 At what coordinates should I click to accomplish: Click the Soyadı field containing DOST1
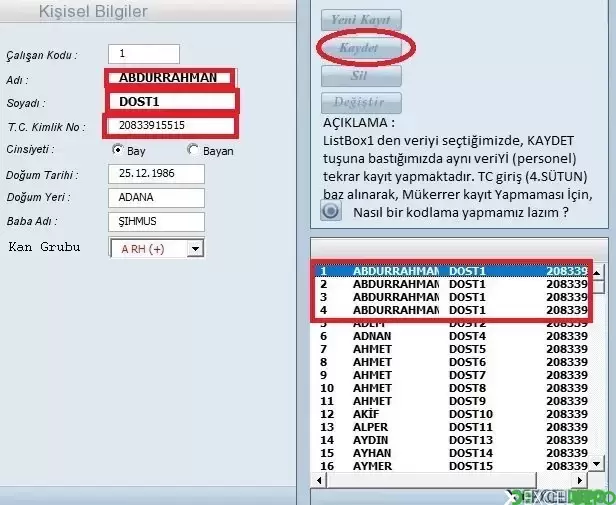click(172, 102)
